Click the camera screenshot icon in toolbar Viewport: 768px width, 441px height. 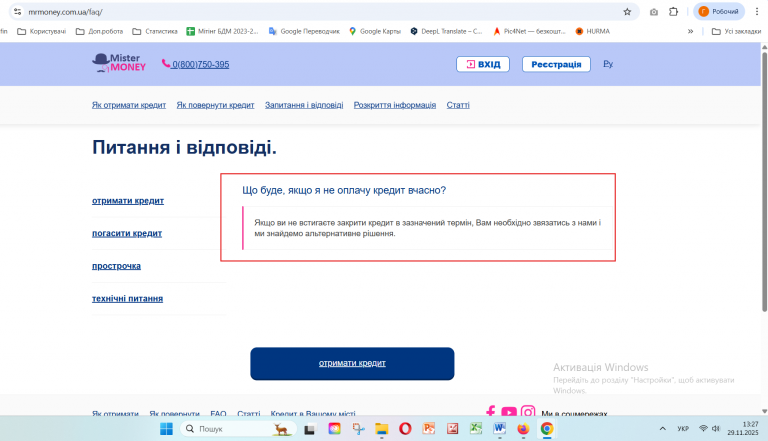[654, 12]
